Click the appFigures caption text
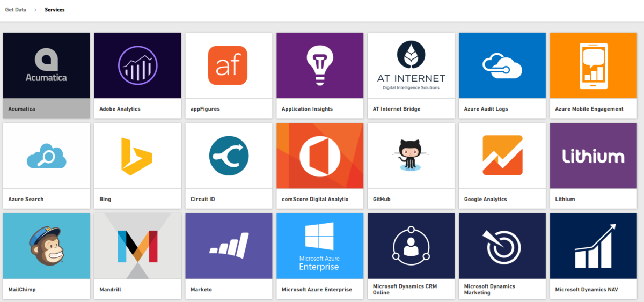This screenshot has height=302, width=644. pyautogui.click(x=205, y=109)
